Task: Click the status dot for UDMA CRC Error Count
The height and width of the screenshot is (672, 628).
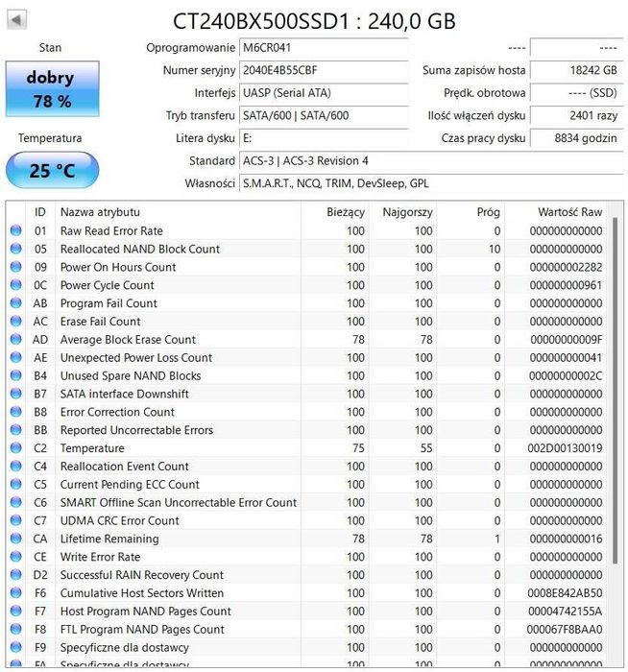Action: [x=16, y=520]
